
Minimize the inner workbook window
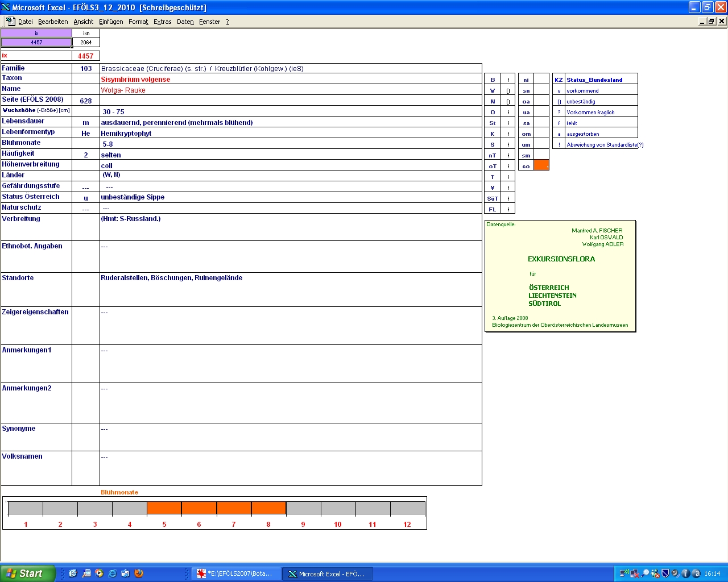(x=702, y=21)
